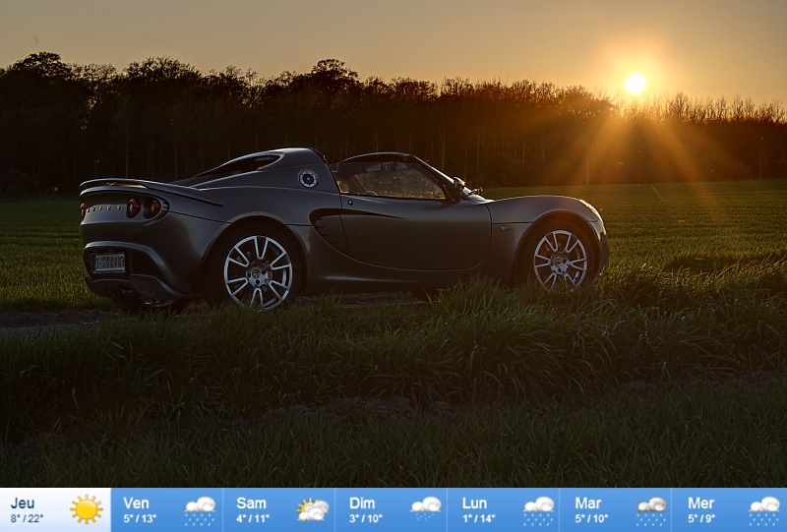
Task: Open the Lun forecast day label
Action: point(475,502)
